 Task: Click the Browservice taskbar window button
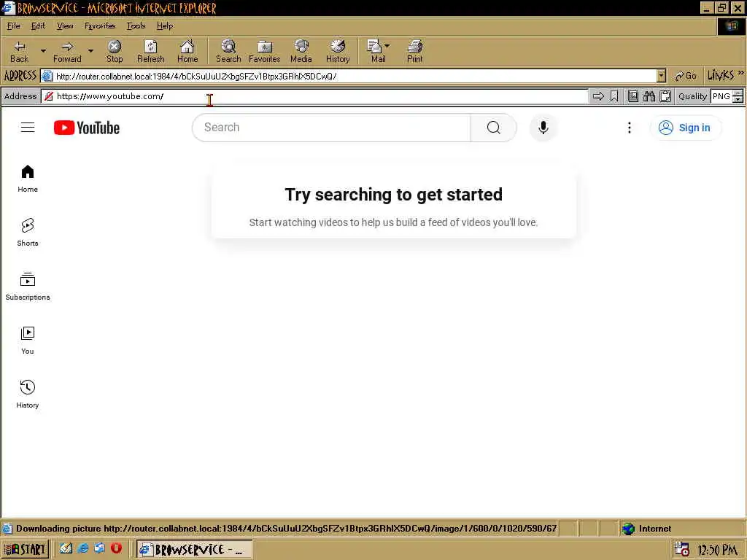194,549
